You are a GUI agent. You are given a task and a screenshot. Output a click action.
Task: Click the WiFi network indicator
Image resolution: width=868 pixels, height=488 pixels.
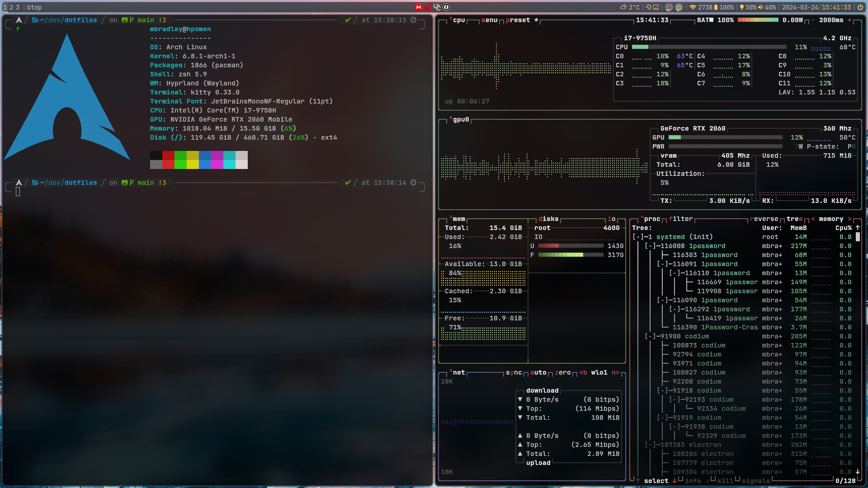pyautogui.click(x=692, y=7)
